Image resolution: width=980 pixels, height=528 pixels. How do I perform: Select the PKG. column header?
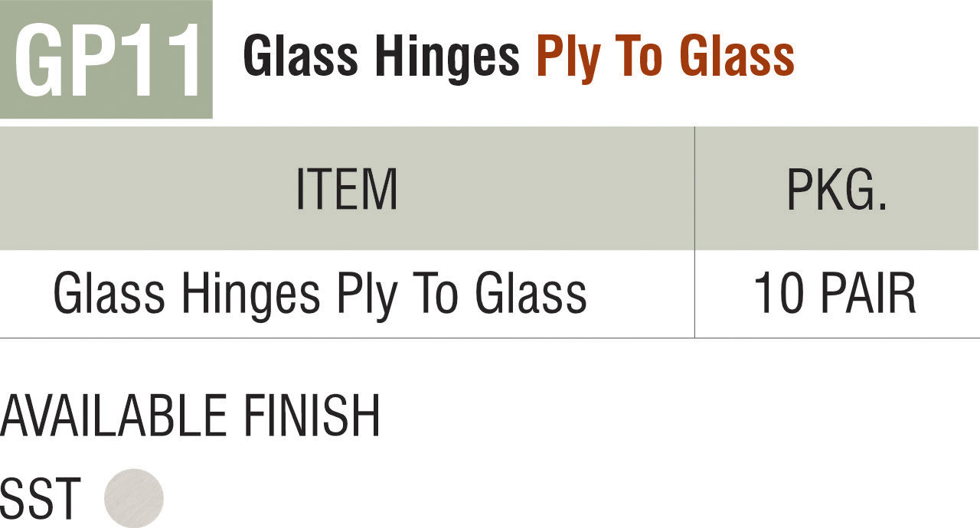[837, 189]
